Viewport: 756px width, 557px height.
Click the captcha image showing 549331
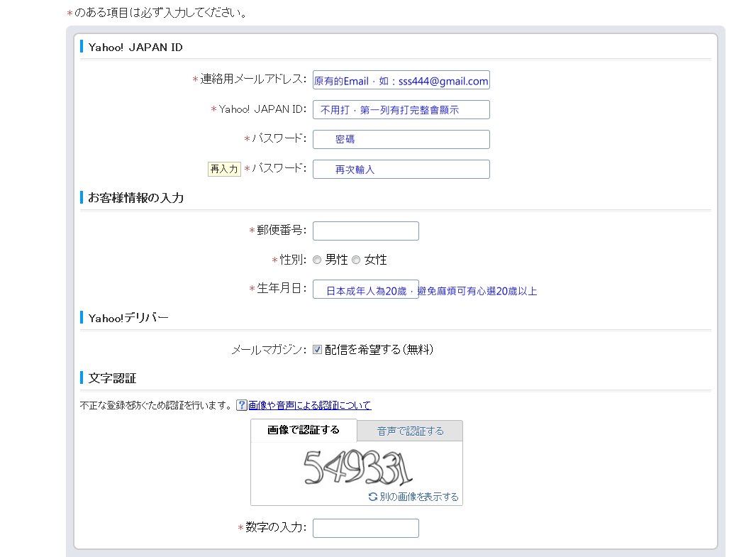(357, 468)
